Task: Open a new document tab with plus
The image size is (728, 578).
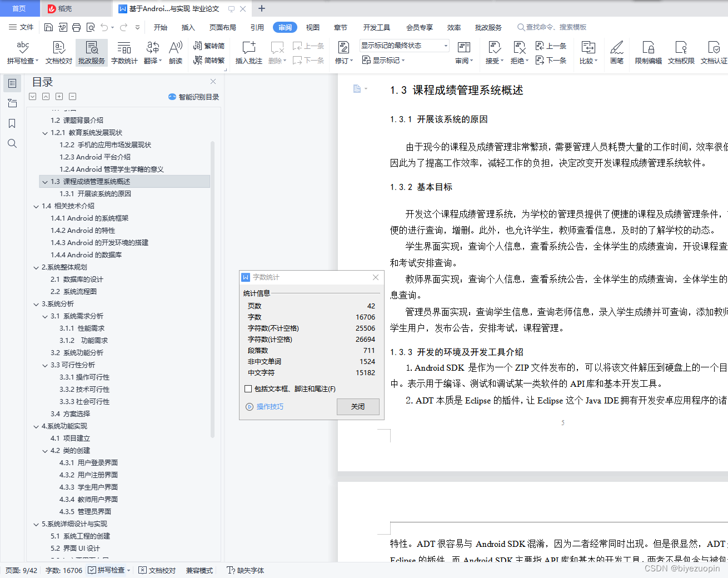Action: pos(262,8)
